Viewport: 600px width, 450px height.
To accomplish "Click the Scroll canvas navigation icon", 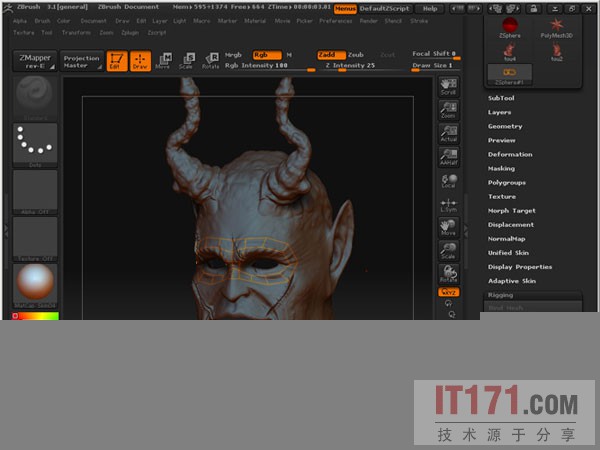I will (448, 89).
